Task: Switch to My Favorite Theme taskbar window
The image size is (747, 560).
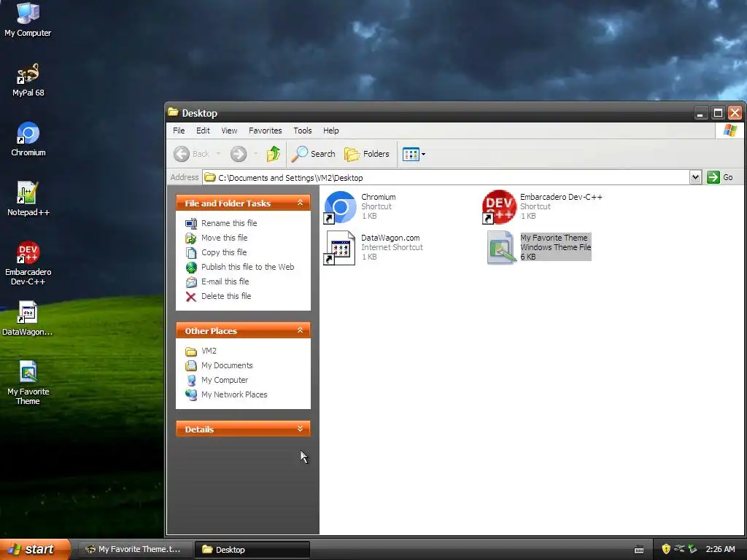Action: (x=135, y=550)
